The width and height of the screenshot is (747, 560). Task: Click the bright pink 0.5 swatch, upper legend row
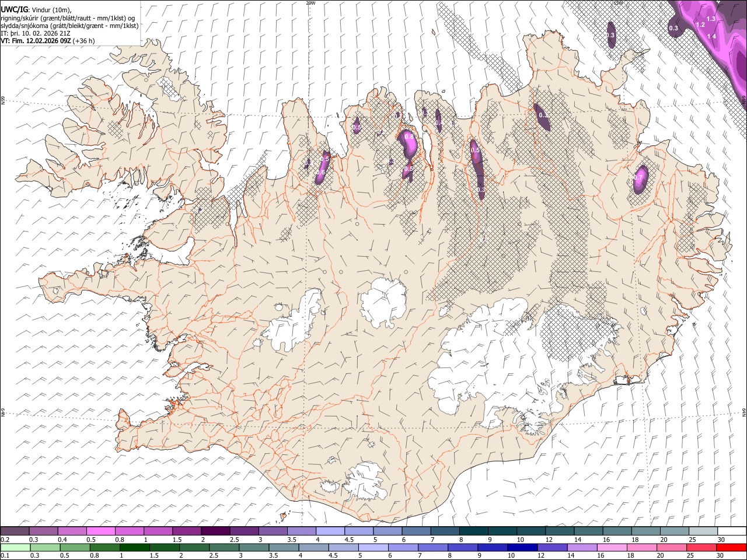coord(101,531)
